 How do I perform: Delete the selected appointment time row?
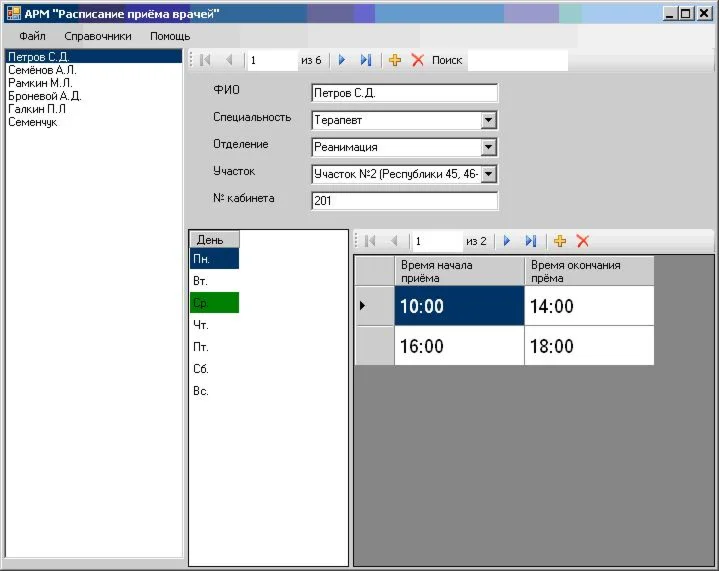(x=583, y=241)
